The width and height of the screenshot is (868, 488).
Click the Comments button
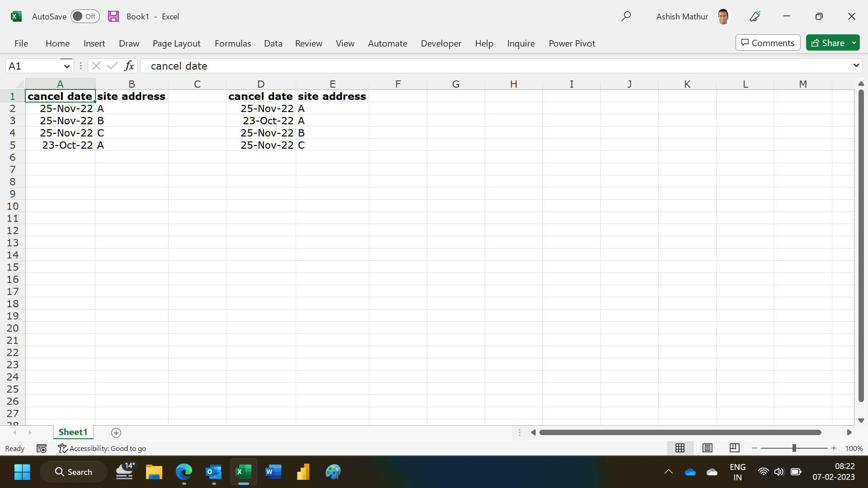click(768, 43)
